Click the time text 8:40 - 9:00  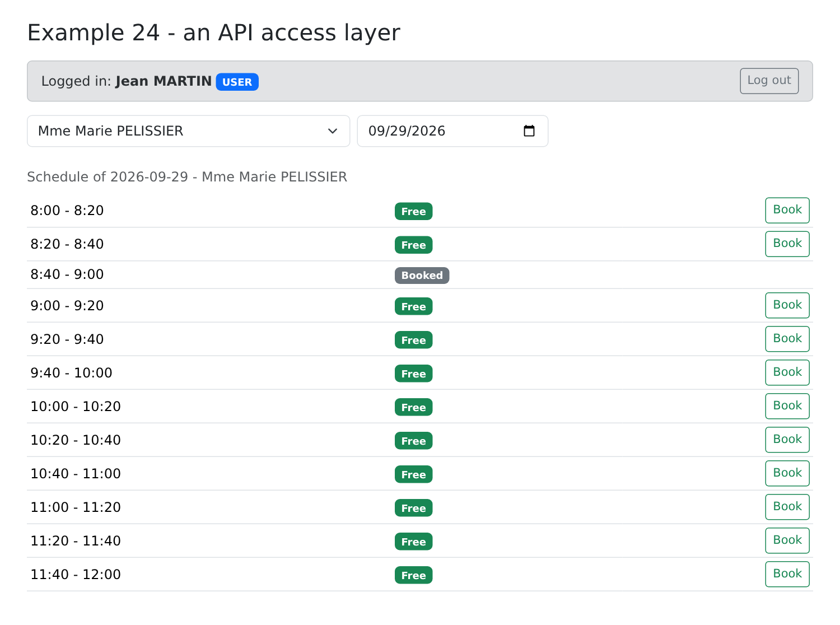coord(67,274)
